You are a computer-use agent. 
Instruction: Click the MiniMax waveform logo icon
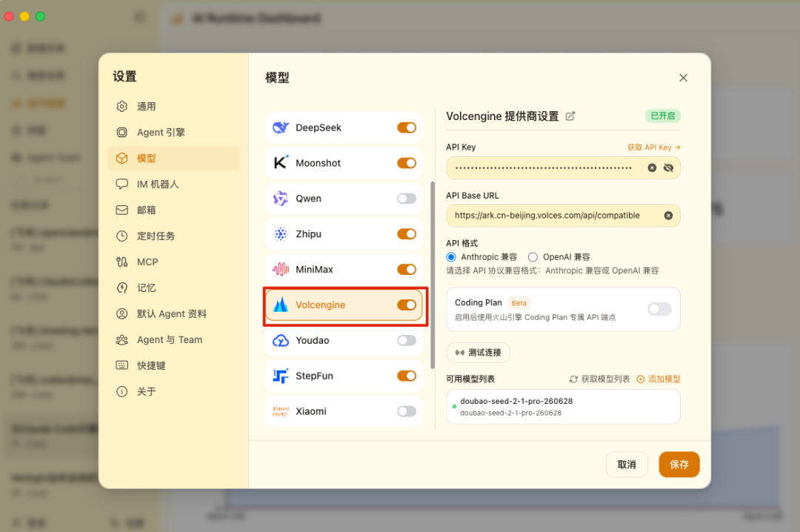click(x=281, y=270)
